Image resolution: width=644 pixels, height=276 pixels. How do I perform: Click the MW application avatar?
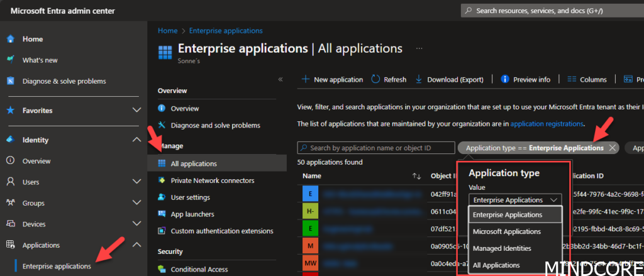coord(310,263)
